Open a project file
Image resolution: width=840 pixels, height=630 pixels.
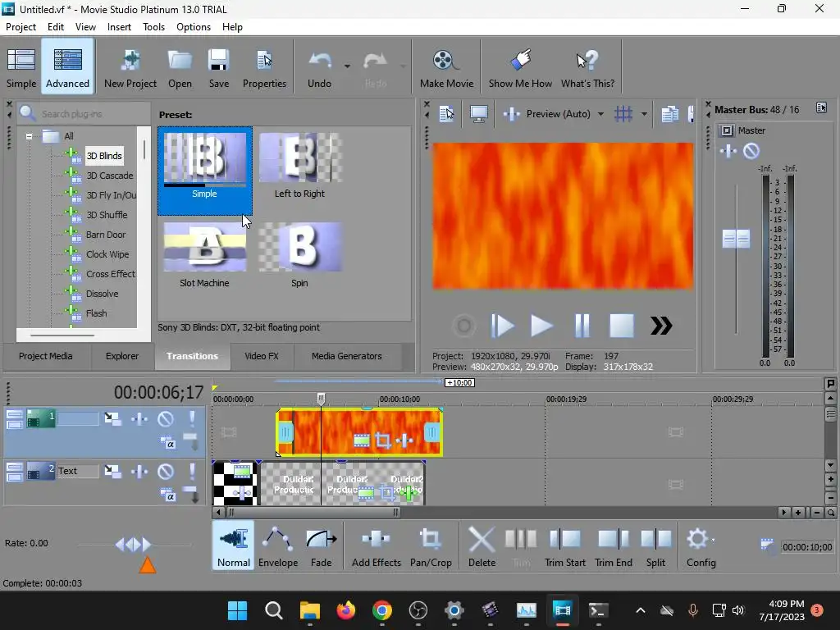point(180,67)
